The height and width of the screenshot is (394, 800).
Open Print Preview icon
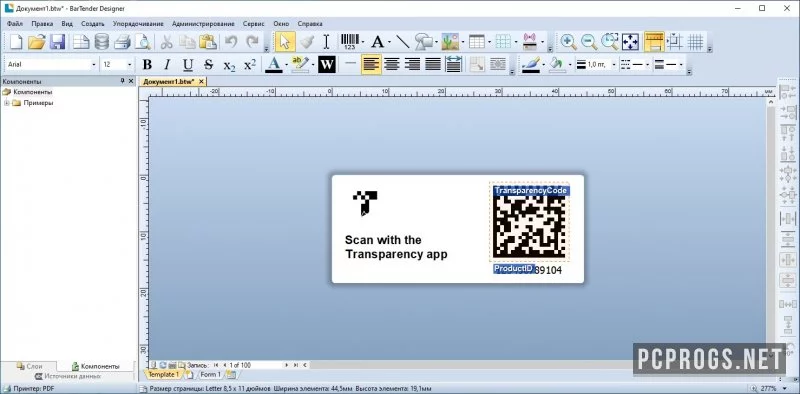[142, 42]
